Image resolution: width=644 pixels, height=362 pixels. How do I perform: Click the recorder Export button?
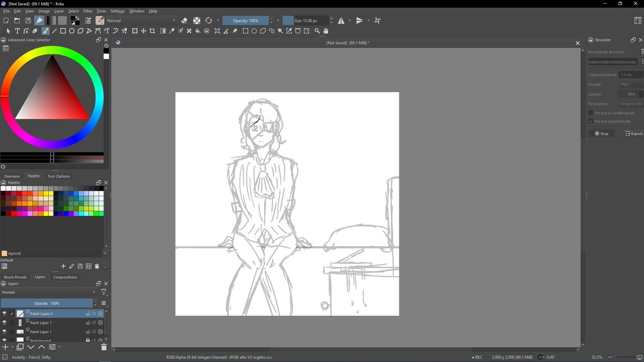[633, 134]
